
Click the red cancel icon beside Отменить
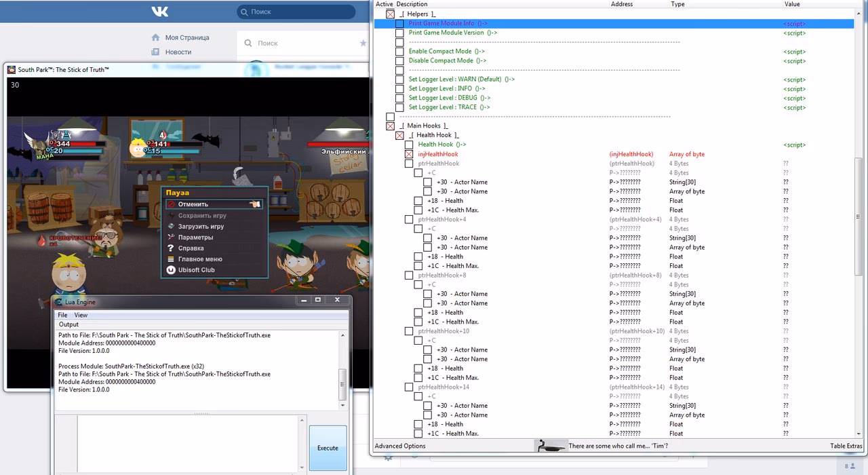pyautogui.click(x=172, y=204)
